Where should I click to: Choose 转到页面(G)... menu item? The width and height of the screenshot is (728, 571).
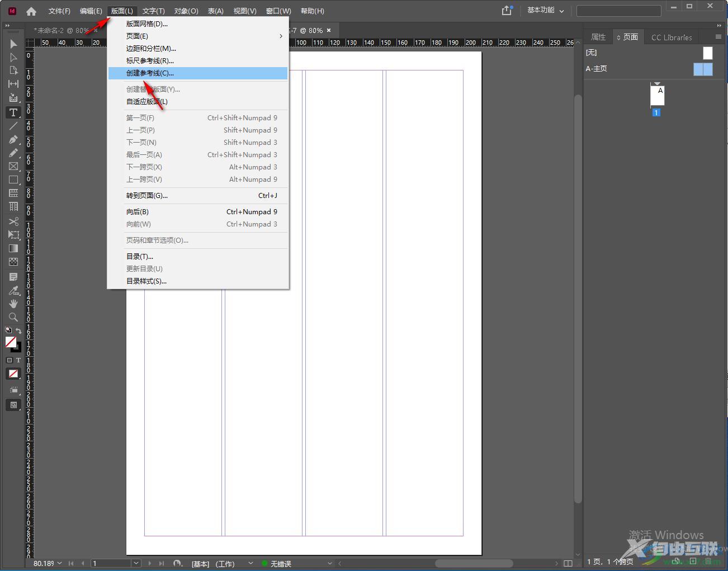click(198, 196)
